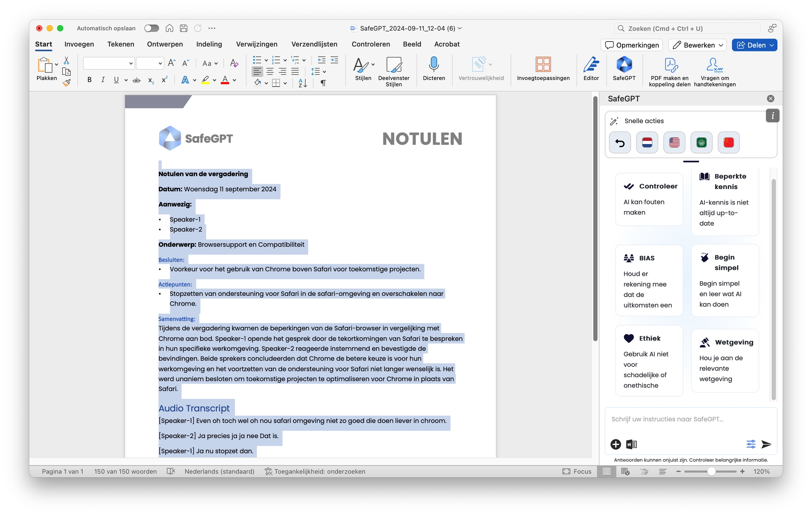Switch to the Invoegen tab

(x=79, y=44)
